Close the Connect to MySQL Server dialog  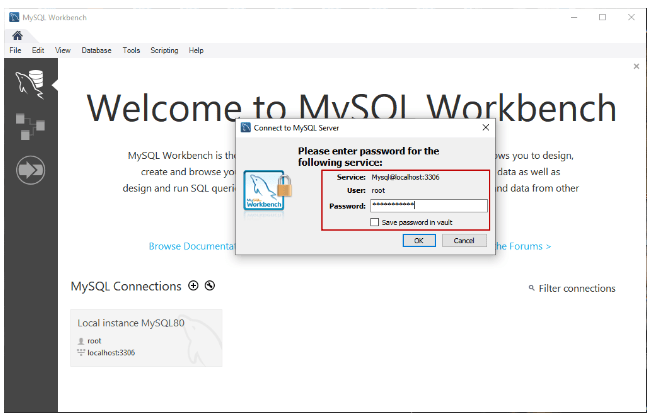(x=485, y=127)
